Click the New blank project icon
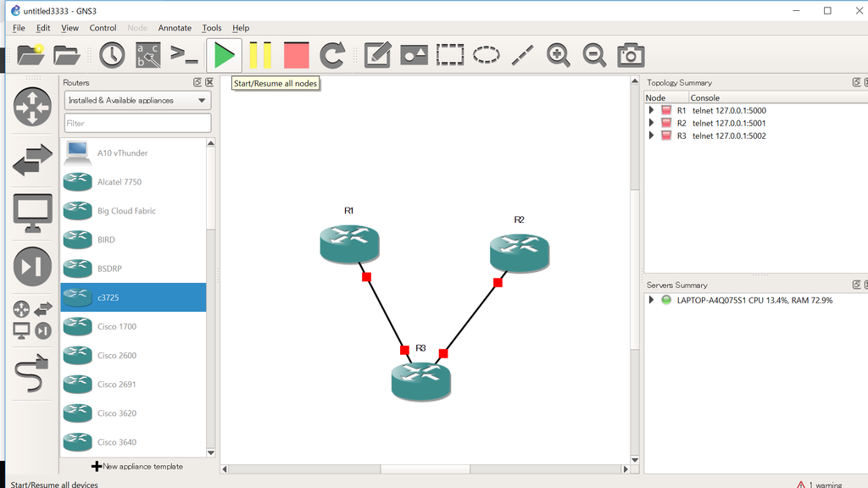This screenshot has width=868, height=488. tap(31, 55)
